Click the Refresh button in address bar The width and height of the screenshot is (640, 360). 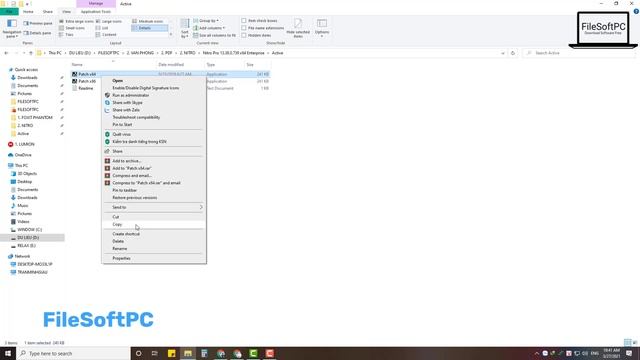pos(513,53)
